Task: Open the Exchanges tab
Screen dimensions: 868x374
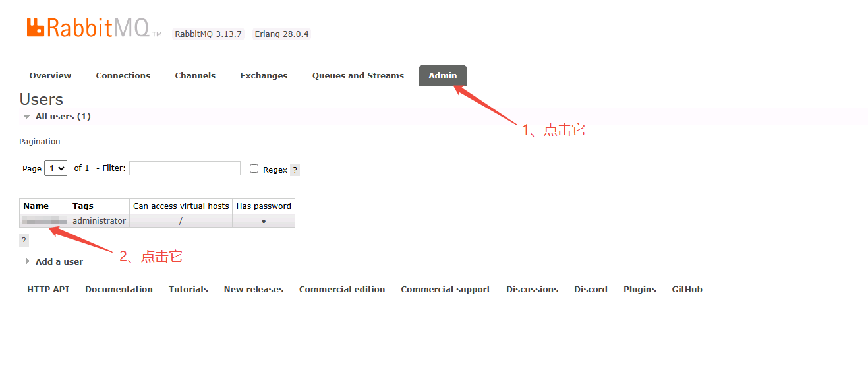Action: coord(264,75)
